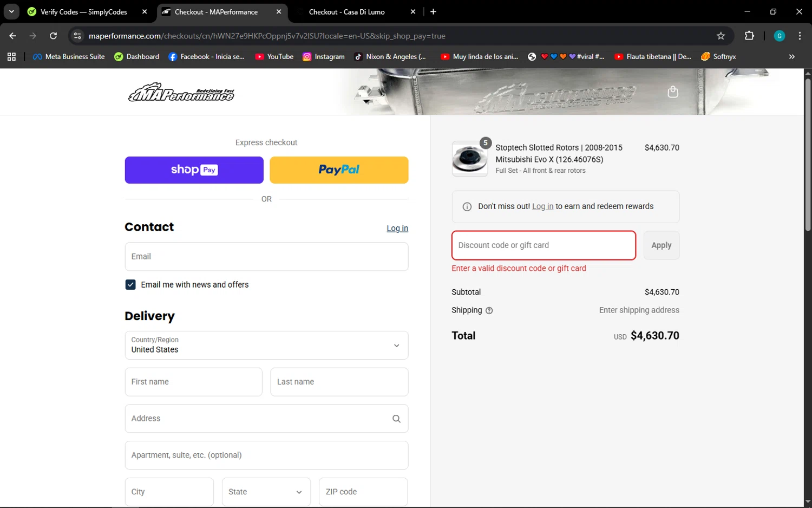Open the Country/Region dropdown
The image size is (812, 508).
coord(266,346)
